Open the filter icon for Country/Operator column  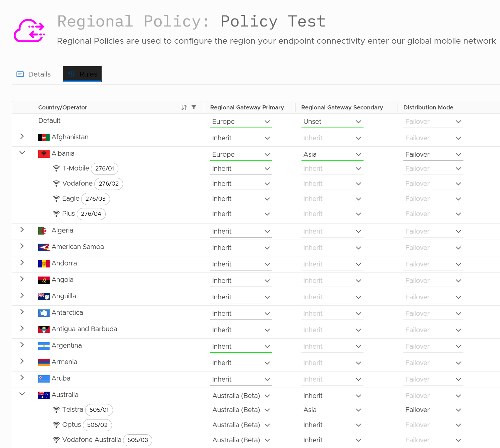[x=194, y=107]
